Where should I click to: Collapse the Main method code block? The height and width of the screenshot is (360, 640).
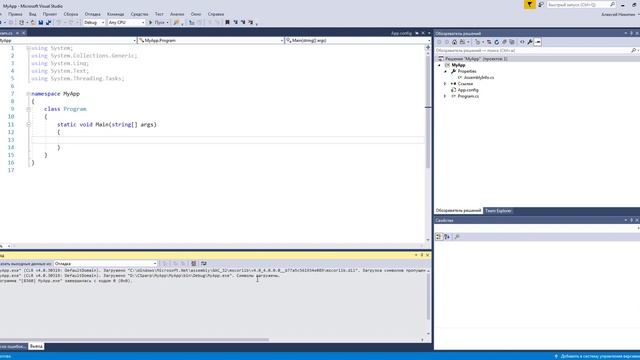click(x=29, y=124)
